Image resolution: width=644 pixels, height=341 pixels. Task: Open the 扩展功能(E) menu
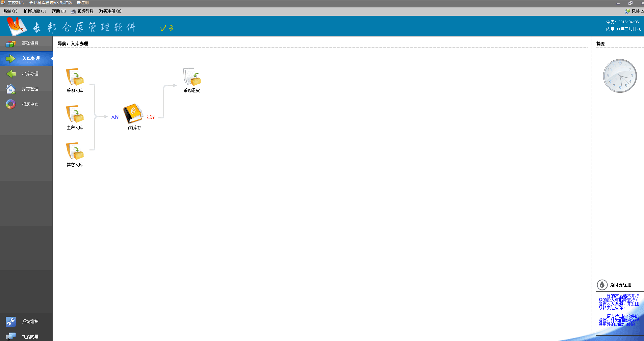[x=35, y=11]
